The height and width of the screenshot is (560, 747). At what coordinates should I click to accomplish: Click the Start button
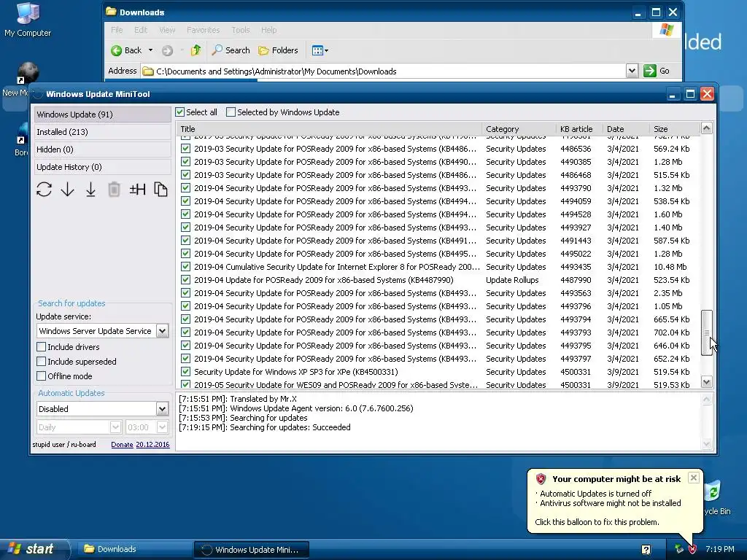pos(34,549)
